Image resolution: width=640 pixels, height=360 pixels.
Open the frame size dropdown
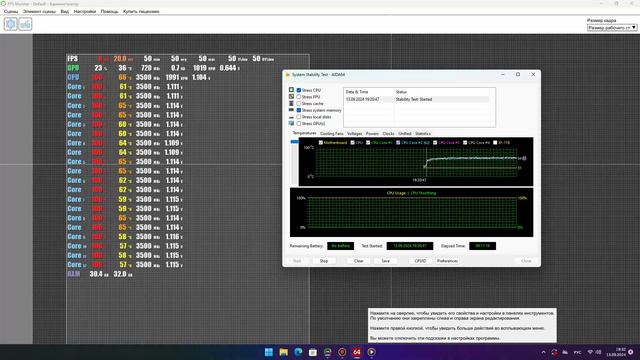612,27
